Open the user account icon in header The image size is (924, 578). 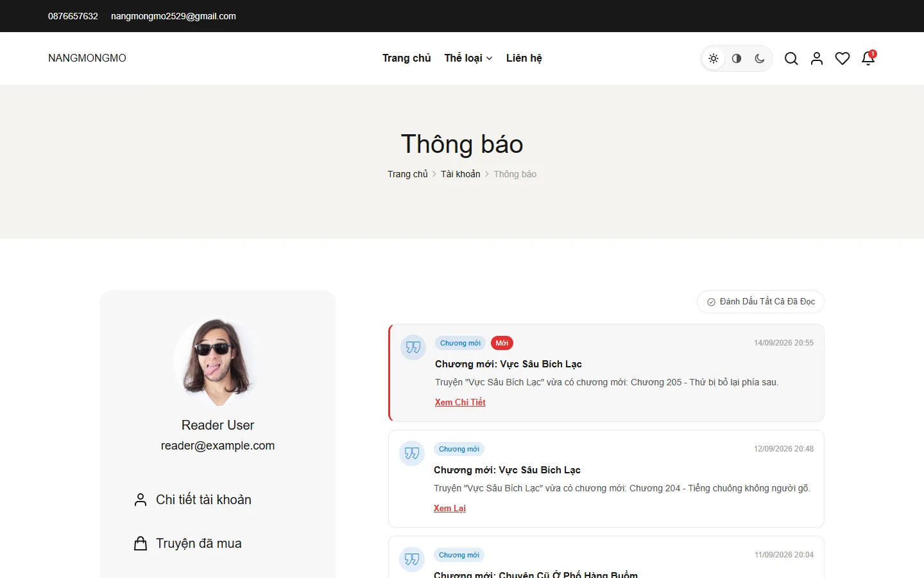click(817, 58)
